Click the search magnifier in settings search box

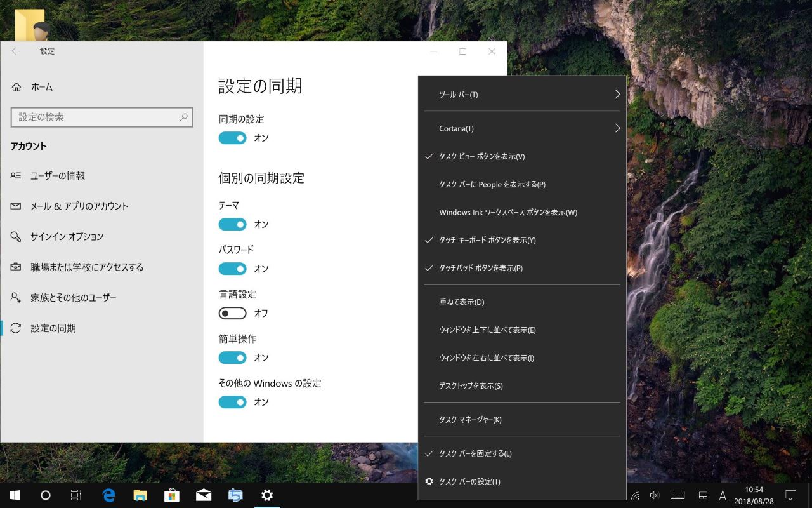pyautogui.click(x=184, y=117)
